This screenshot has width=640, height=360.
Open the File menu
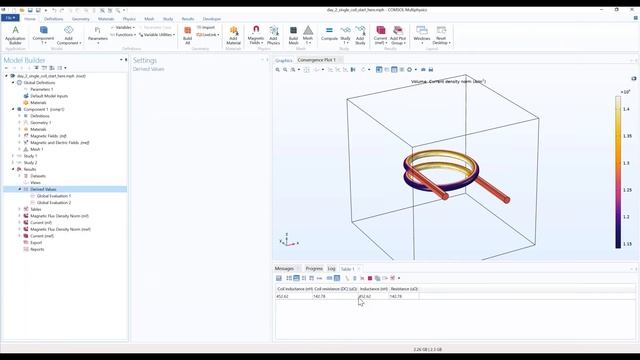click(10, 18)
